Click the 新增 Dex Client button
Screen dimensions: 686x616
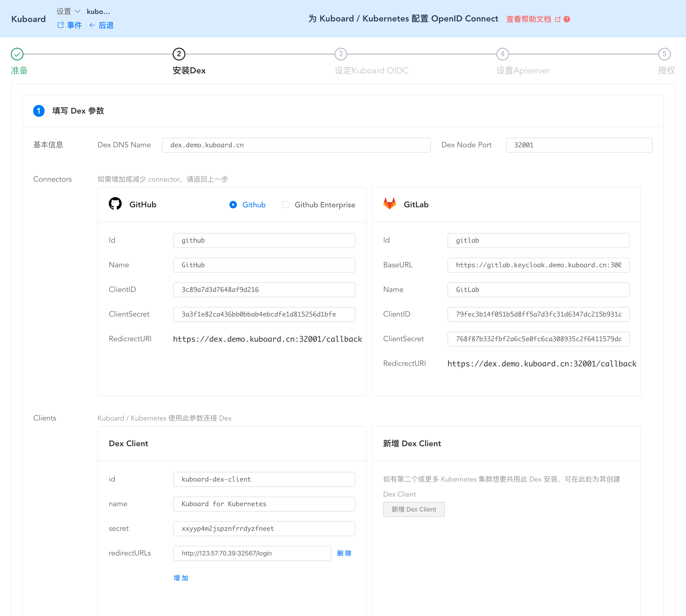(414, 509)
